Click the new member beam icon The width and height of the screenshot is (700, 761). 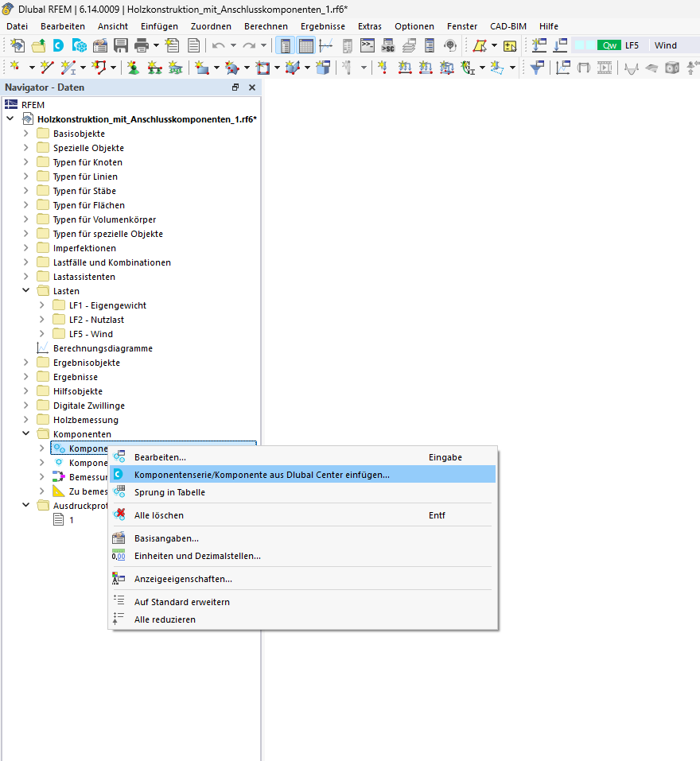click(x=68, y=67)
